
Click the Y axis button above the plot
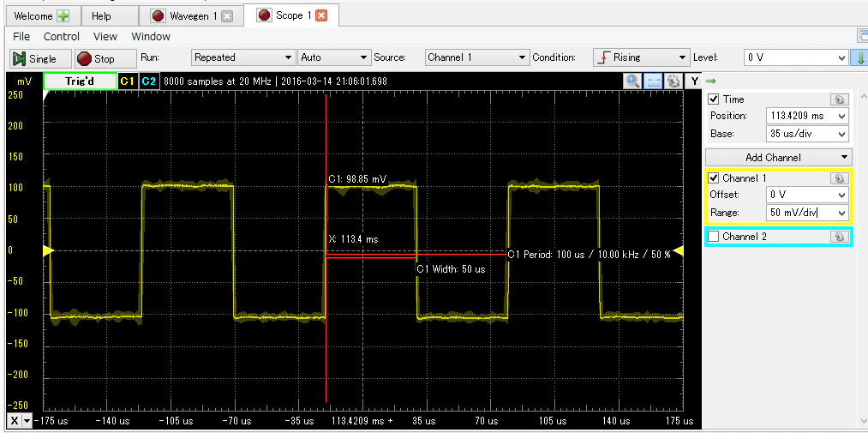pyautogui.click(x=694, y=81)
